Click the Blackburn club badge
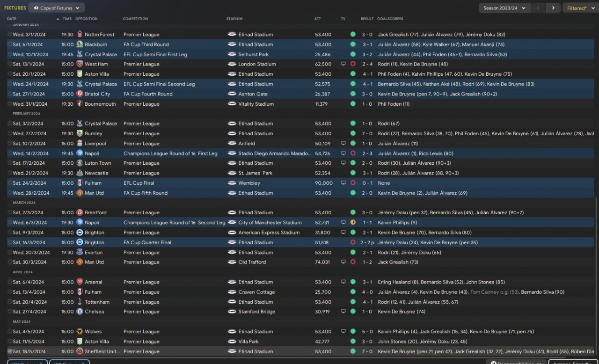The image size is (599, 364). pyautogui.click(x=80, y=44)
